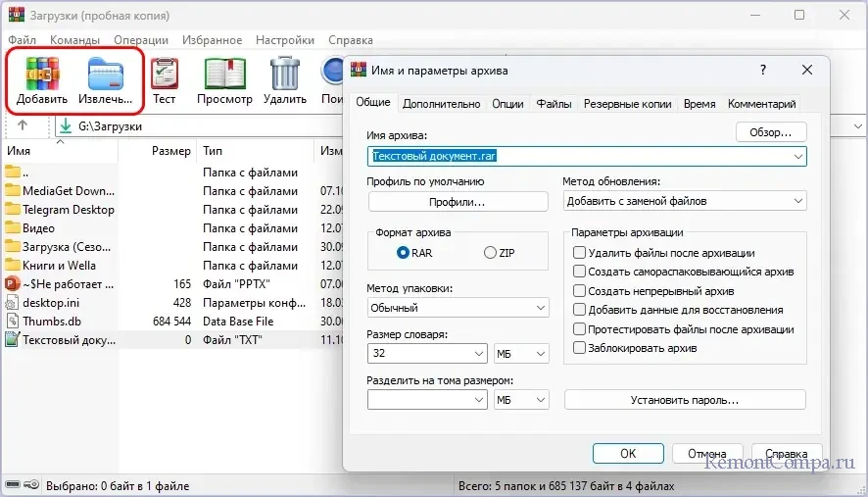Switch to the Дополнительно tab
The height and width of the screenshot is (497, 868).
[x=441, y=104]
